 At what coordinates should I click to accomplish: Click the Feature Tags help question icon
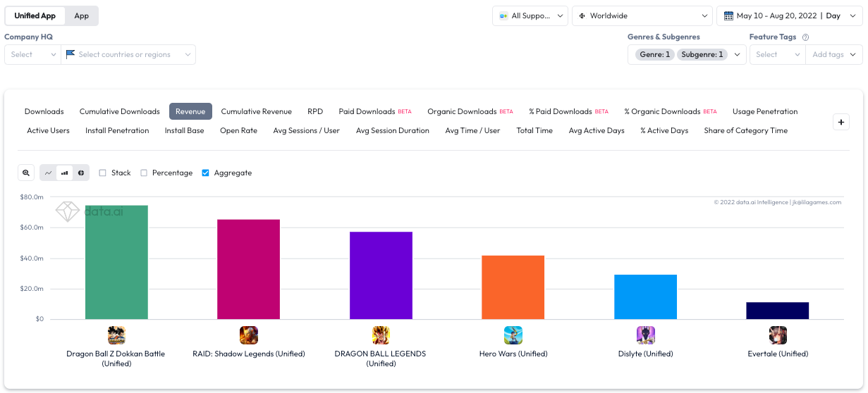pyautogui.click(x=805, y=37)
